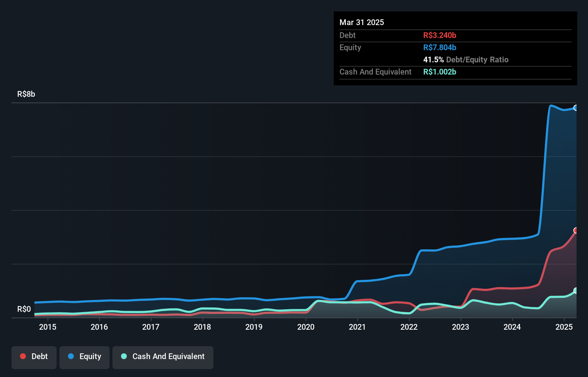Viewport: 588px width, 377px height.
Task: Click the 2025 x-axis label
Action: point(564,327)
